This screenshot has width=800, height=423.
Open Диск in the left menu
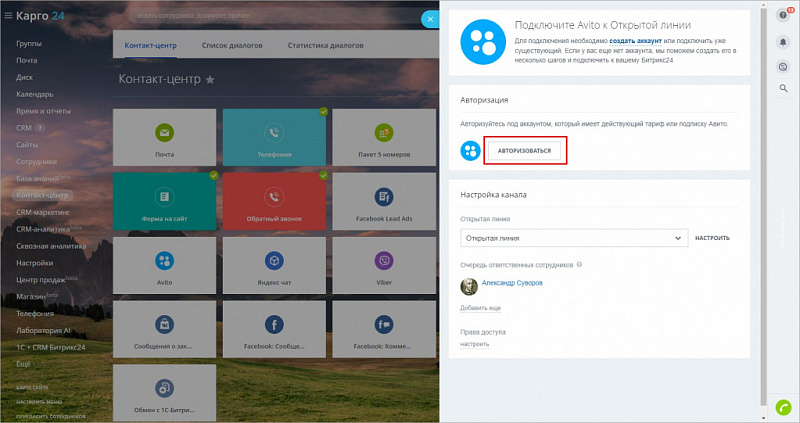coord(24,78)
